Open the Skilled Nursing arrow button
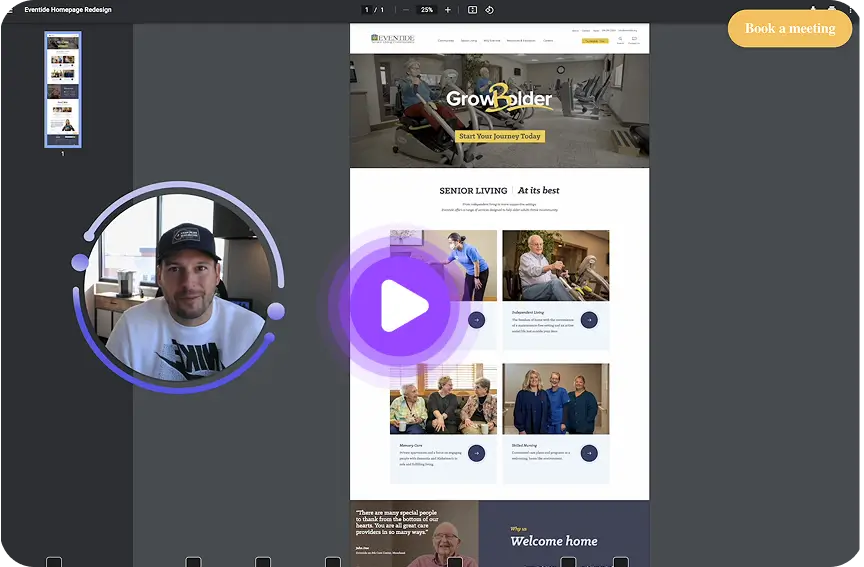Image resolution: width=864 pixels, height=567 pixels. click(589, 453)
